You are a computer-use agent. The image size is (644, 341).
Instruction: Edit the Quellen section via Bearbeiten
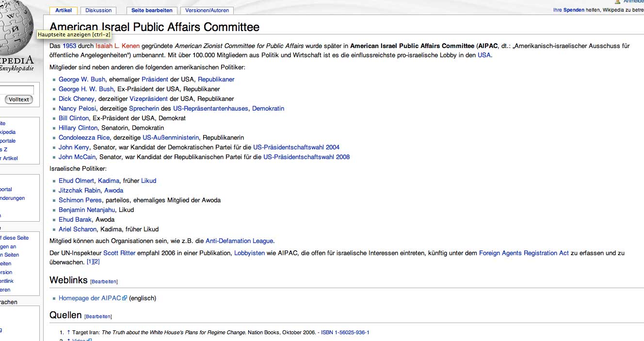(x=98, y=317)
